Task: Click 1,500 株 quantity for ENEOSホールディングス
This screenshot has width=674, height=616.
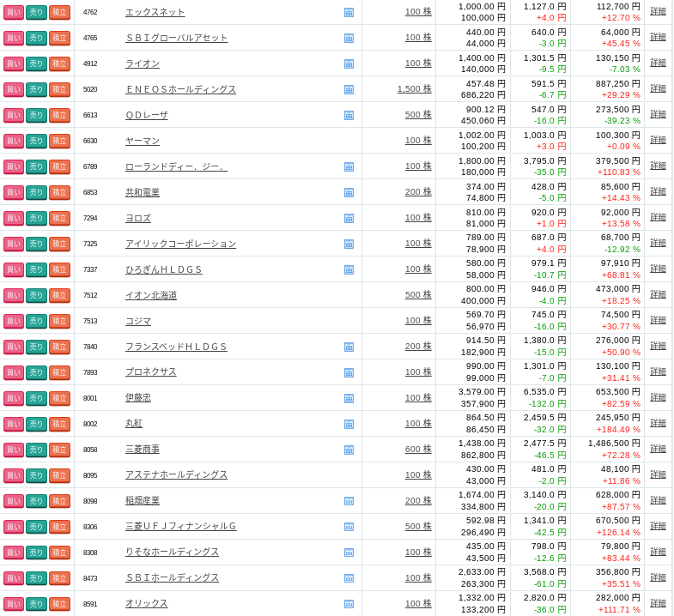Action: (415, 89)
